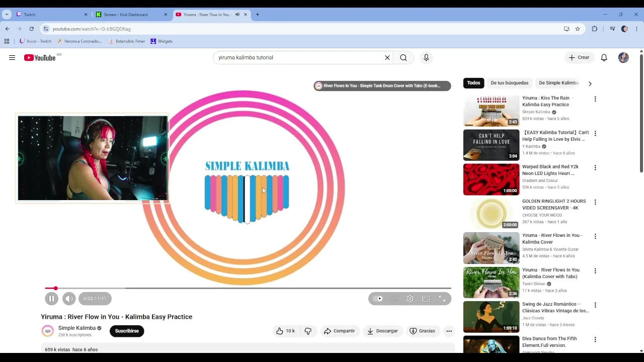Open more actions menu under video
This screenshot has height=362, width=644.
449,331
